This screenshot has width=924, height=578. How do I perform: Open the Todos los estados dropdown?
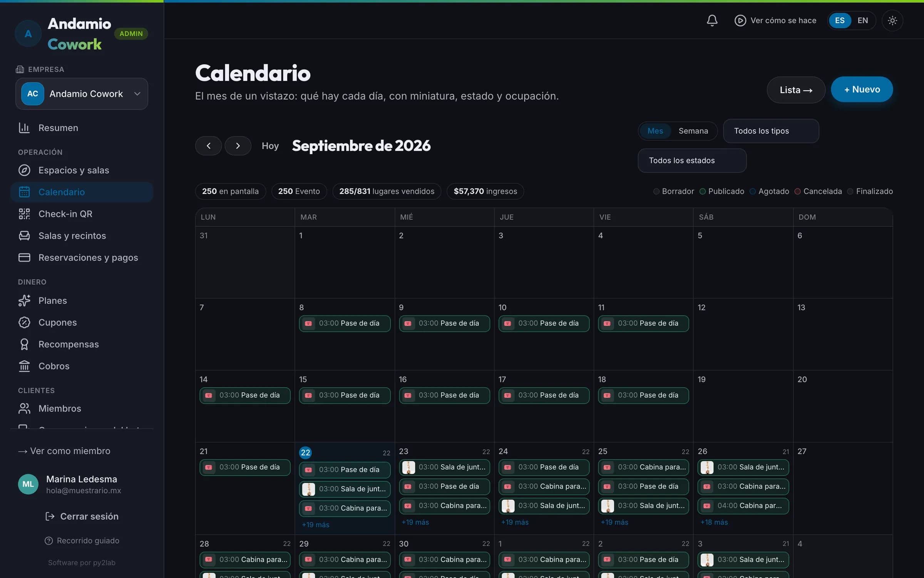692,161
